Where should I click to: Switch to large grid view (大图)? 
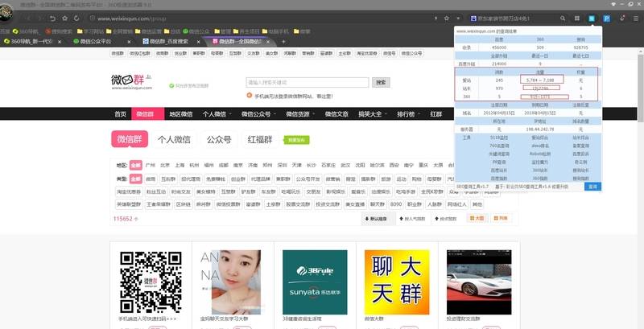(477, 219)
